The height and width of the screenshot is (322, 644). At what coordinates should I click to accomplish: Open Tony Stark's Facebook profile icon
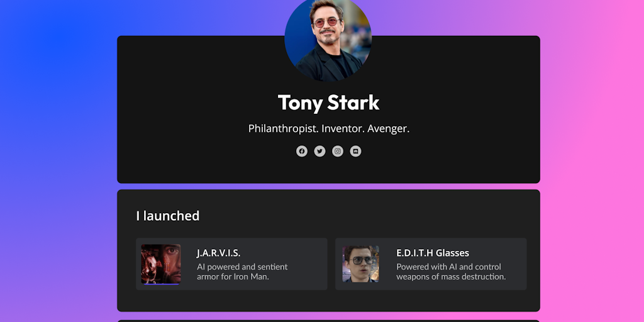[x=302, y=151]
